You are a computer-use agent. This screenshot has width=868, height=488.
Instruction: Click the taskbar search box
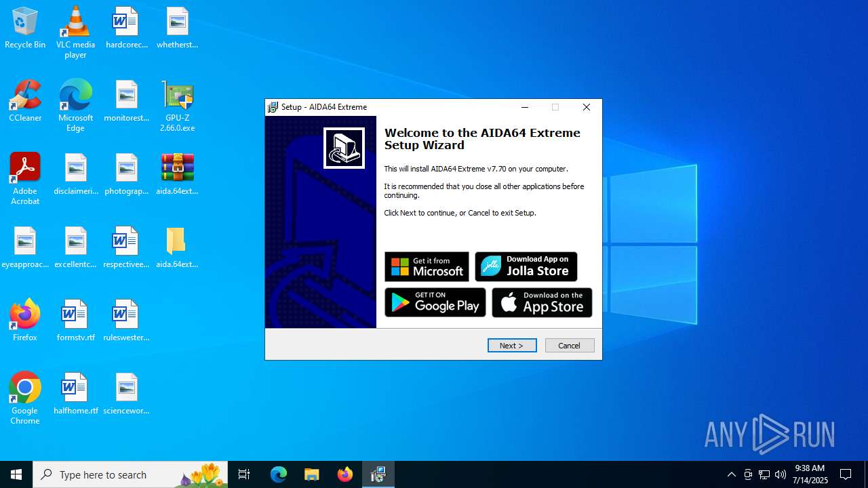click(130, 474)
